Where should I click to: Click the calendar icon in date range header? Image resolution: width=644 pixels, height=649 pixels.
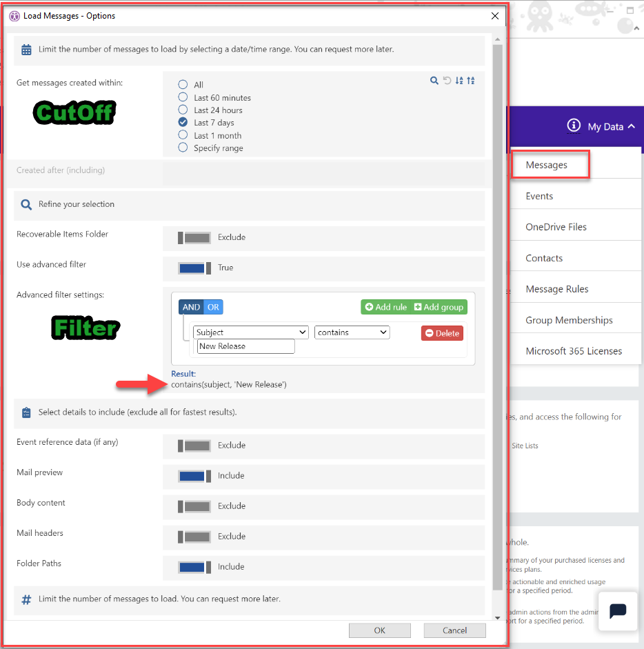click(26, 50)
